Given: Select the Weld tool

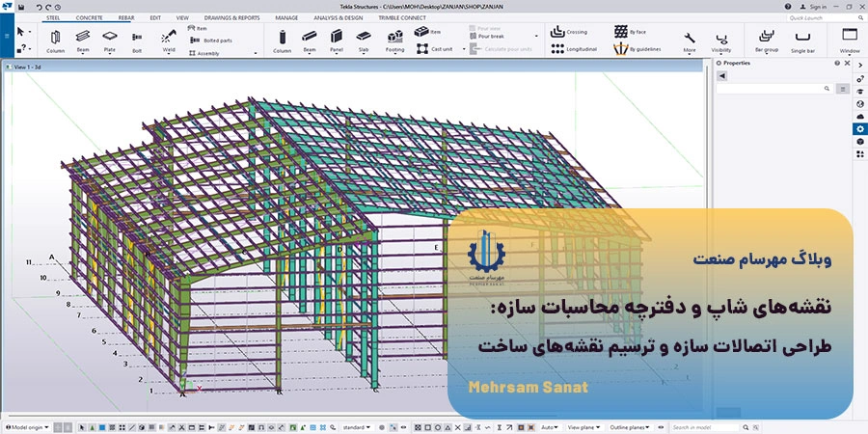Looking at the screenshot, I should pos(168,41).
